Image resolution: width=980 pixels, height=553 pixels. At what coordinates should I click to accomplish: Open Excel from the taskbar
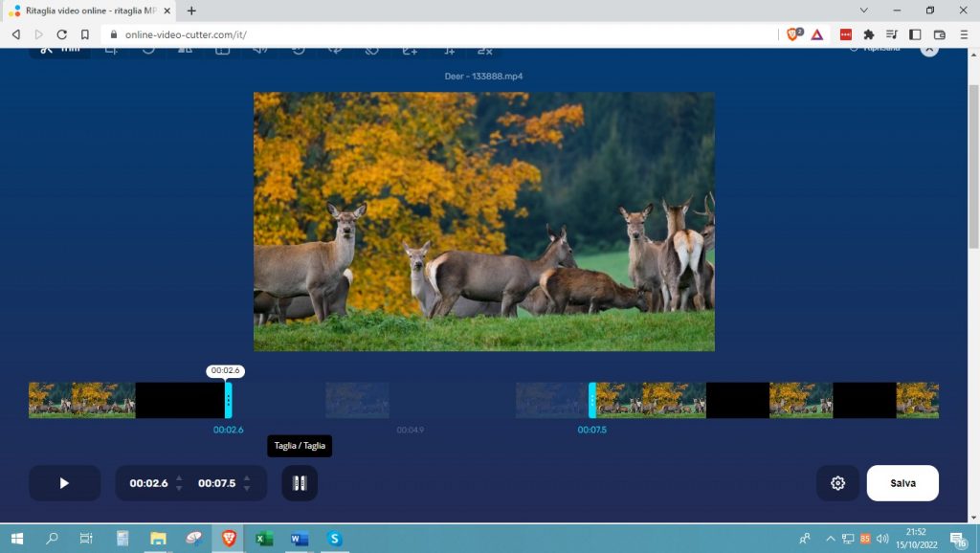(x=263, y=539)
